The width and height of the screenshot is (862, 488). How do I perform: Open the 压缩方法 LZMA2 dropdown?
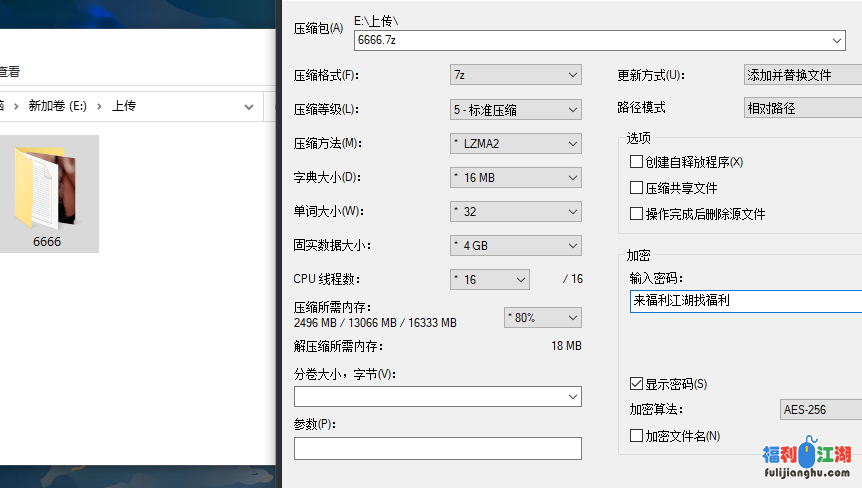[x=515, y=143]
